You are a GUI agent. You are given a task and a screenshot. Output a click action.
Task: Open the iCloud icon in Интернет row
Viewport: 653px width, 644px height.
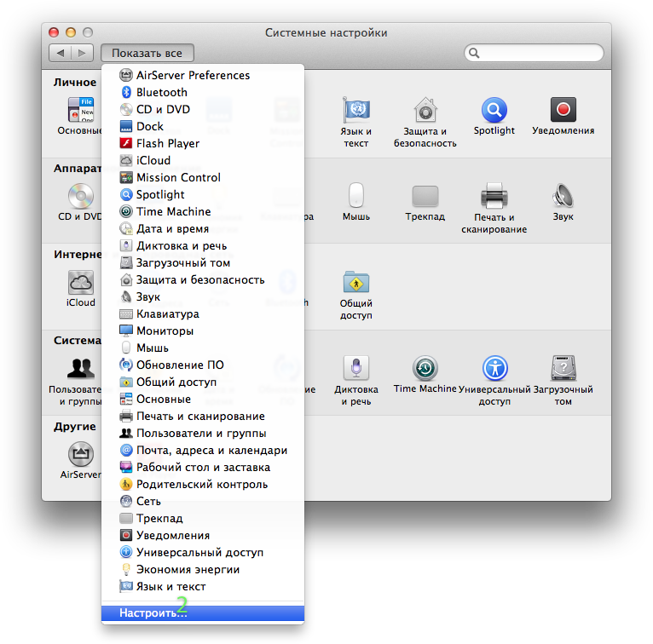point(81,282)
